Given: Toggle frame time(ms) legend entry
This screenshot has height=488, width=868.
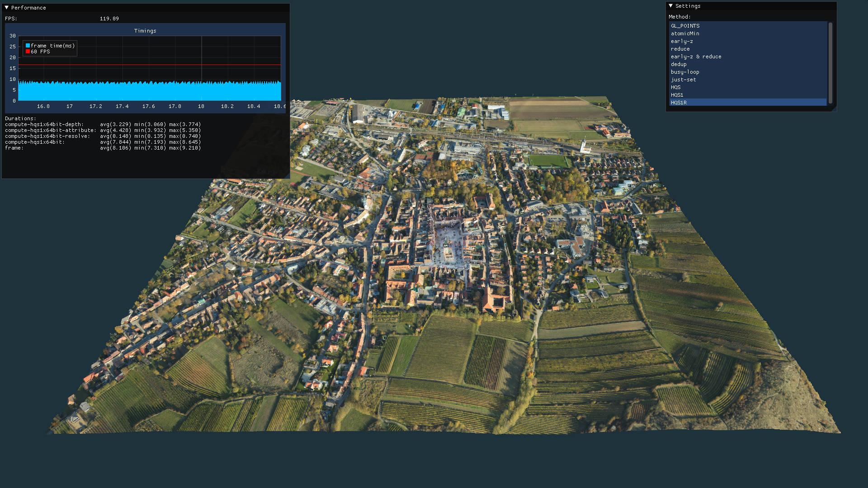Looking at the screenshot, I should (x=52, y=46).
